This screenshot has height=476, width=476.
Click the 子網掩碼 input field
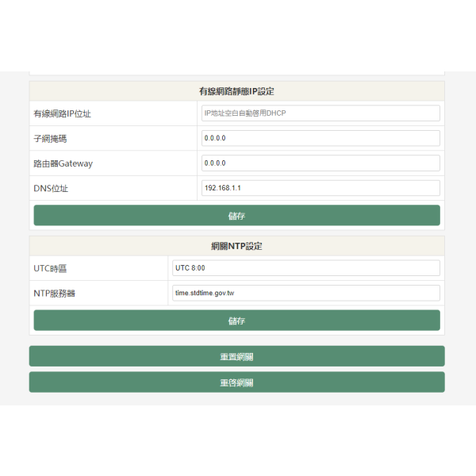point(321,138)
